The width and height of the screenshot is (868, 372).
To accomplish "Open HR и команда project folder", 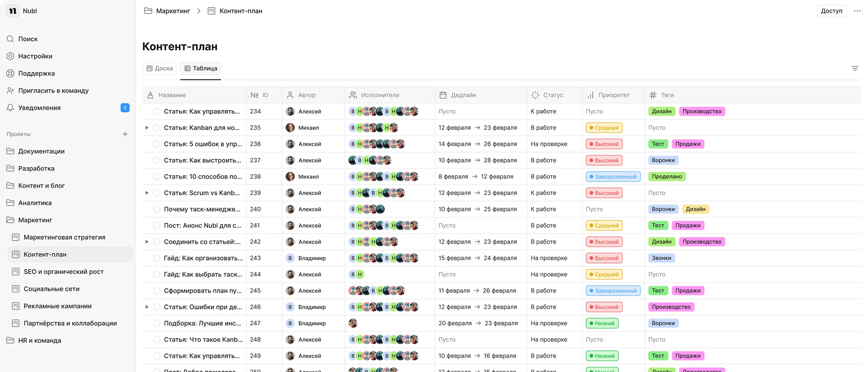I will click(34, 340).
